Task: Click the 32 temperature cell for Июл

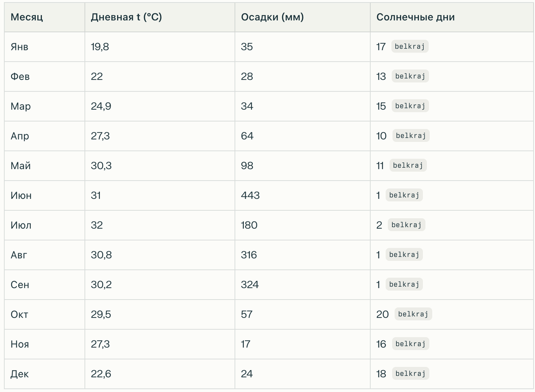Action: [x=160, y=225]
